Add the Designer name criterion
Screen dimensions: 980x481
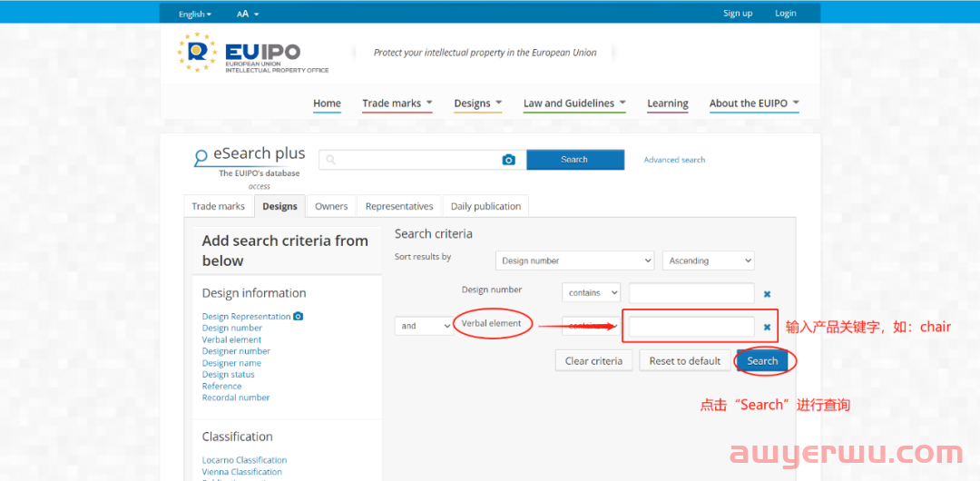point(232,363)
